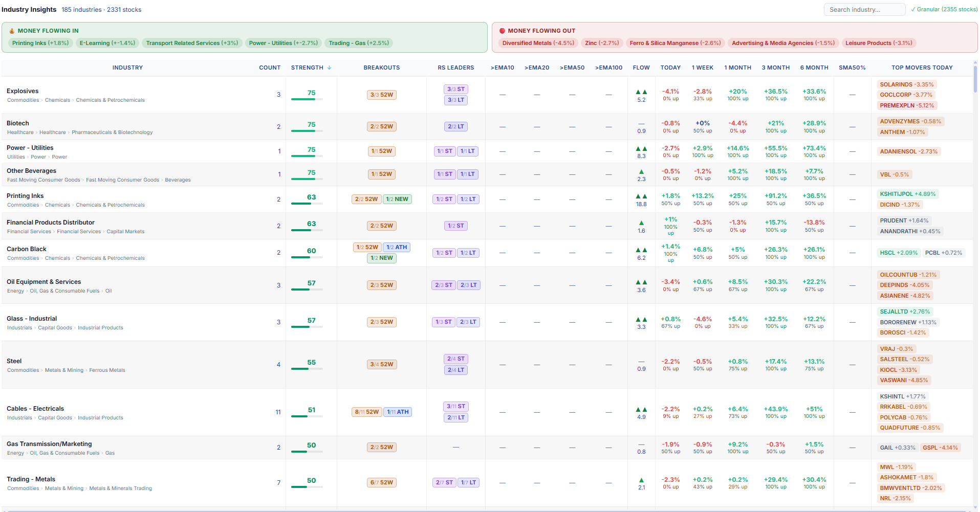The height and width of the screenshot is (512, 980).
Task: Click 1/11 ATH badge in Cables - Electricals row
Action: [398, 412]
